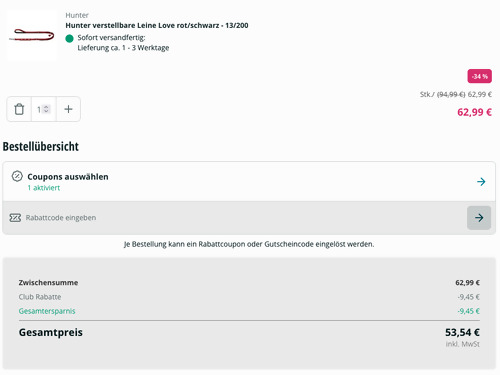The image size is (500, 375).
Task: Click the green availability status dot
Action: (x=69, y=39)
